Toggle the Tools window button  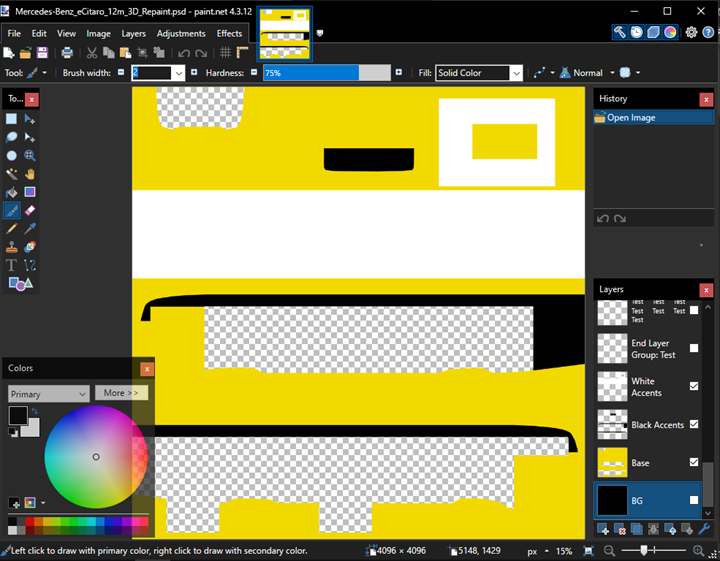619,32
